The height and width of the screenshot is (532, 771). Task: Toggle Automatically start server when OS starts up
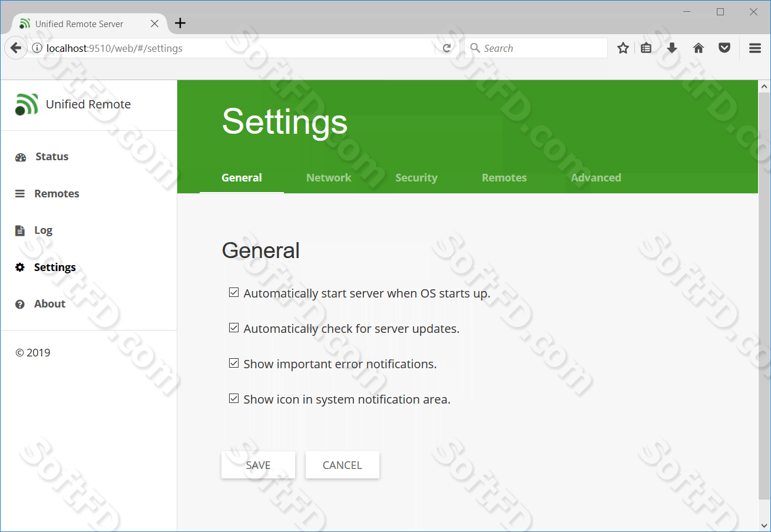234,292
